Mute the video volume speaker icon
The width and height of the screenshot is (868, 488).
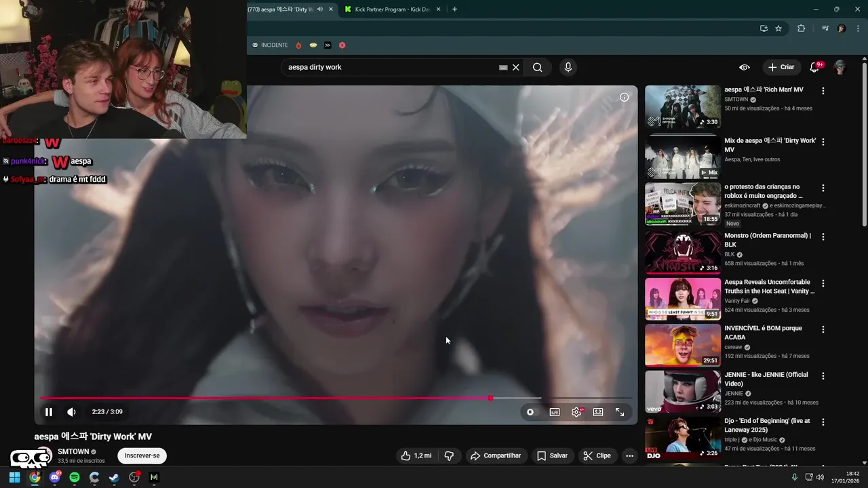71,411
